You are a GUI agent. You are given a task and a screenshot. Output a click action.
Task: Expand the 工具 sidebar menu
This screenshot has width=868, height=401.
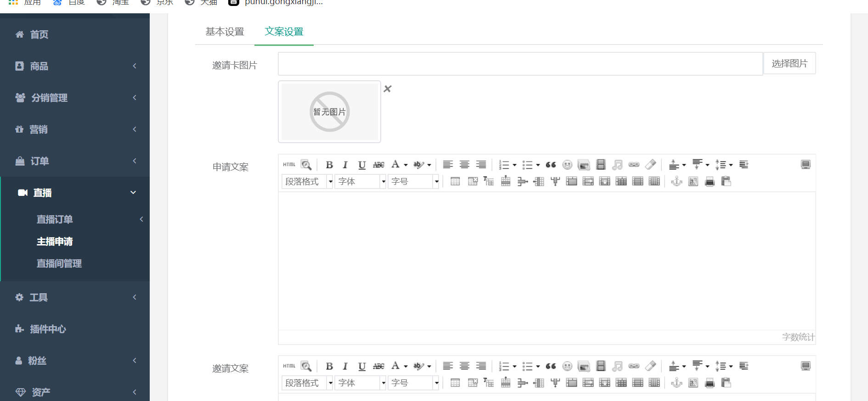point(75,297)
